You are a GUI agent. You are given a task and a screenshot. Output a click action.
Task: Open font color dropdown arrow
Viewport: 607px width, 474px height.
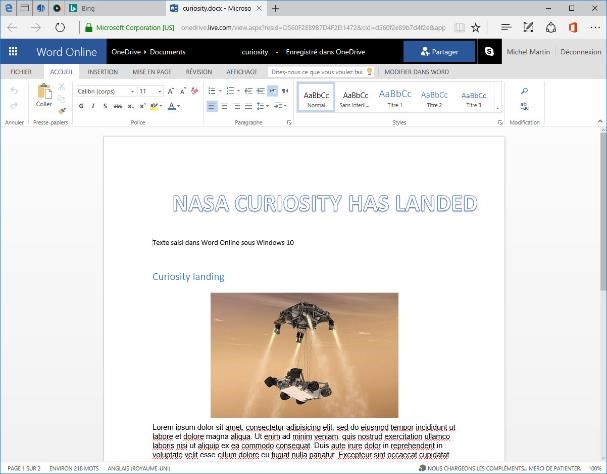[x=178, y=106]
